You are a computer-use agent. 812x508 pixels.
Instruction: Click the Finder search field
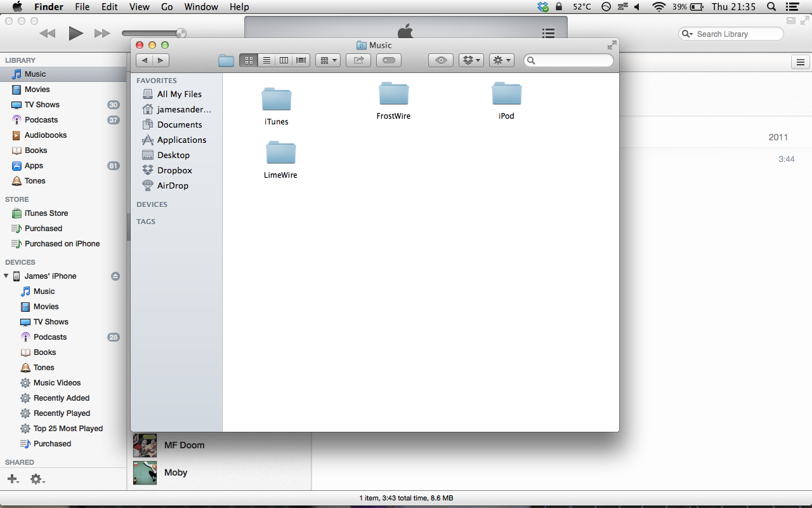coord(568,60)
